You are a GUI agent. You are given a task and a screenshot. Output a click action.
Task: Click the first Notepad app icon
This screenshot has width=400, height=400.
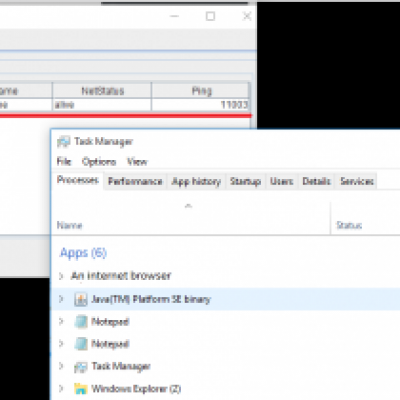81,322
